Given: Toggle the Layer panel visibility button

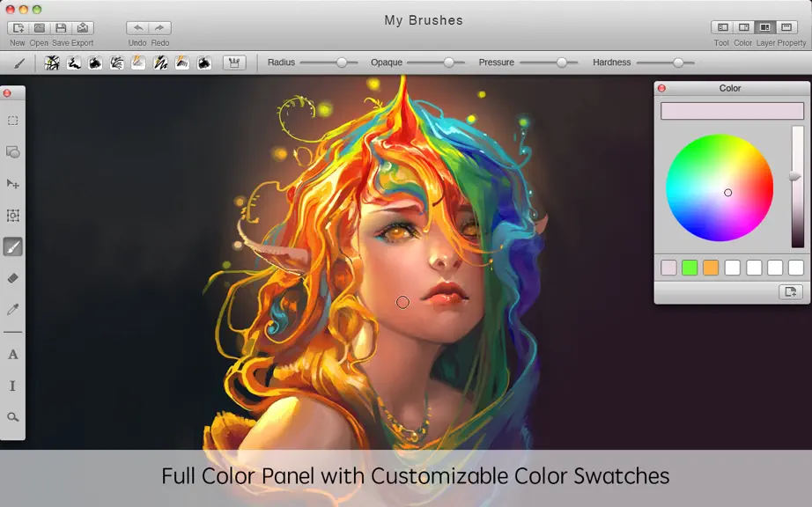Looking at the screenshot, I should [764, 27].
